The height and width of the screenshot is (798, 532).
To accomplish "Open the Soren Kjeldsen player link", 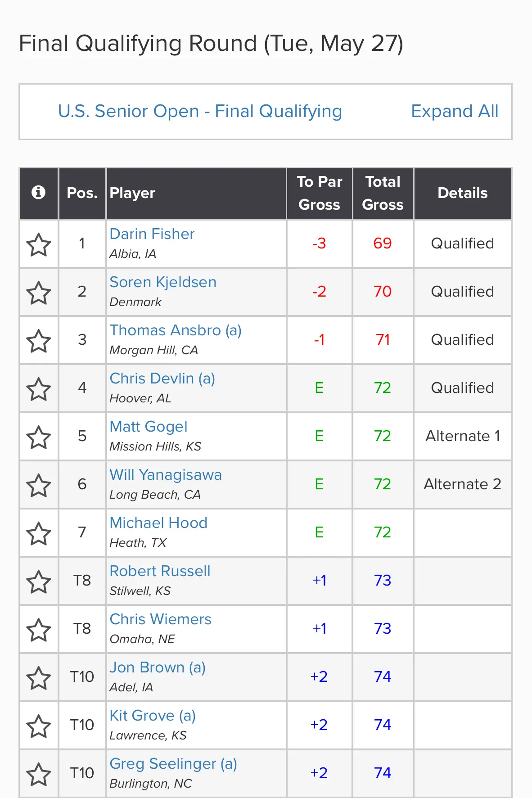I will coord(163,282).
